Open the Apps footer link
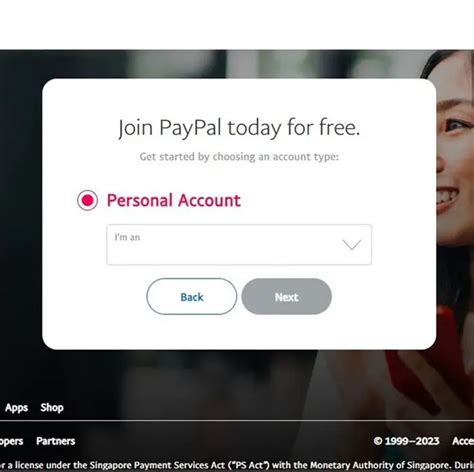Screen dimensions: 474x472 coord(16,407)
